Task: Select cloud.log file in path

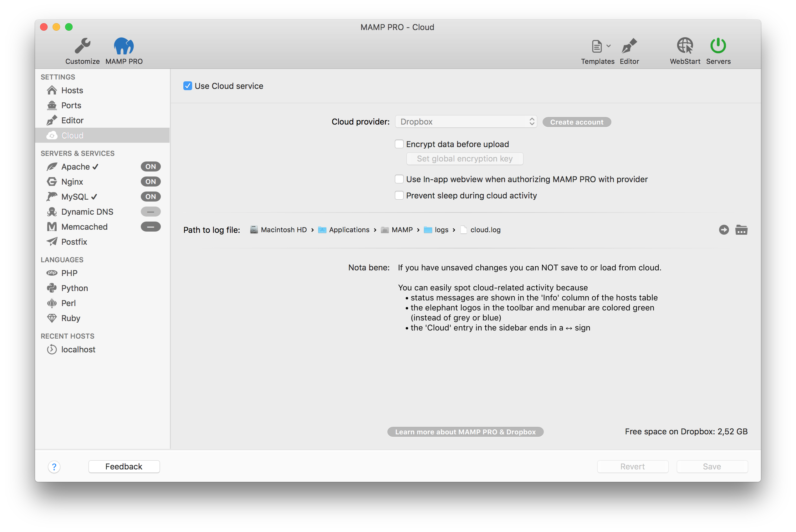Action: 480,230
